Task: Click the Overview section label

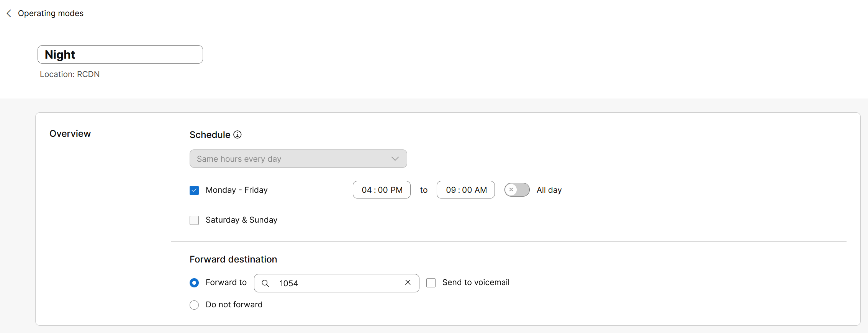Action: tap(70, 134)
